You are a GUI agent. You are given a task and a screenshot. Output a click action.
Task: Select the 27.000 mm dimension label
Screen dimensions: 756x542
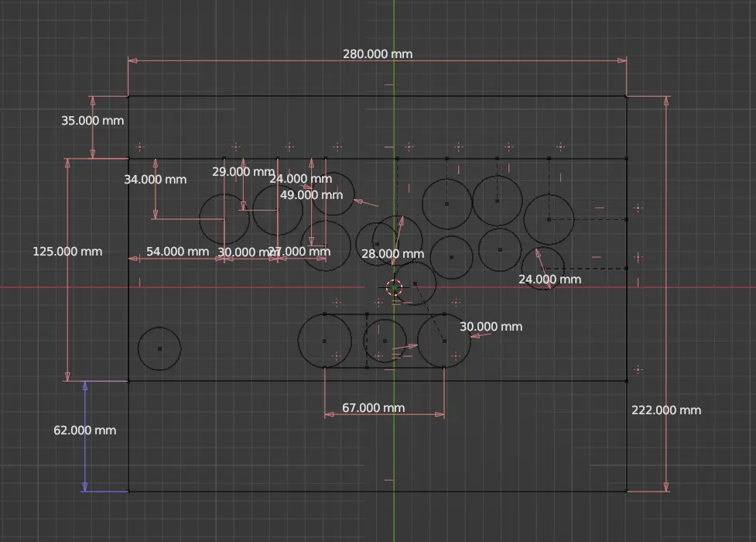[x=300, y=252]
